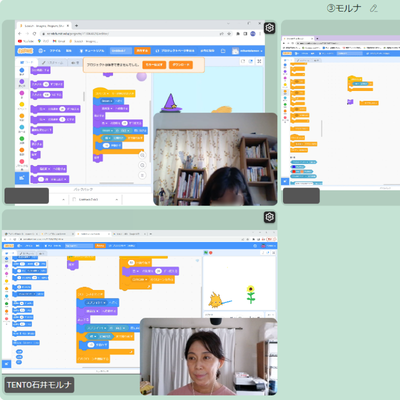Select blue Motion category in top-left Scratch

pyautogui.click(x=22, y=71)
